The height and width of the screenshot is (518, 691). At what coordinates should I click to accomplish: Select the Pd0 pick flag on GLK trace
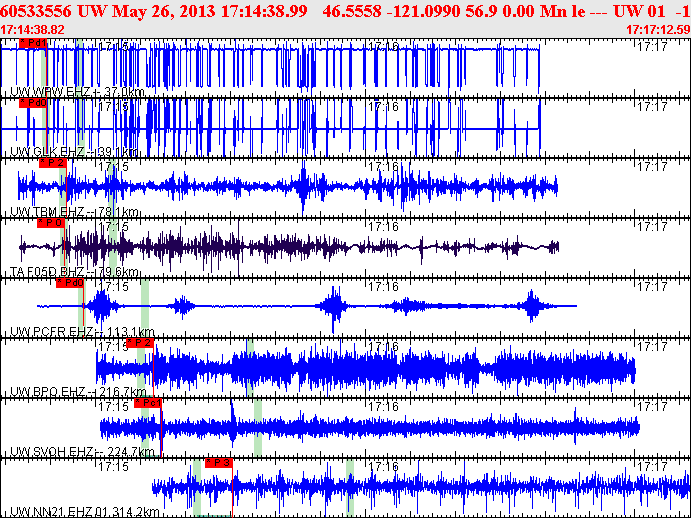tap(33, 103)
